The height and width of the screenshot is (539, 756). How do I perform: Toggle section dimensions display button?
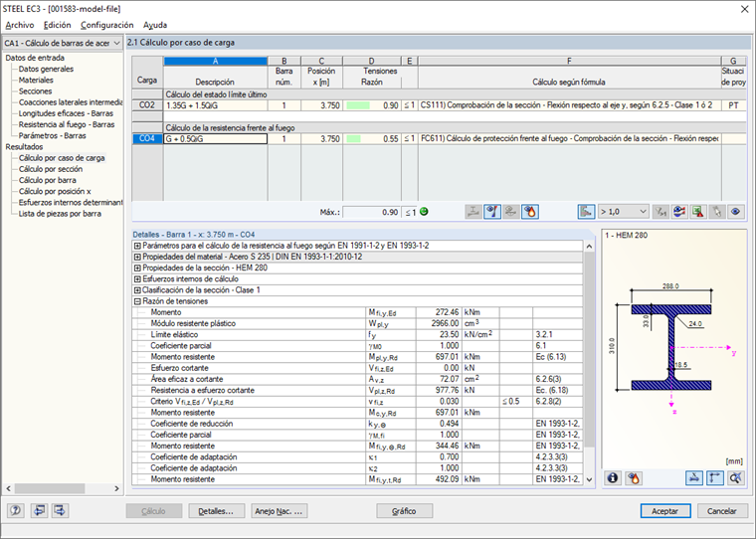(694, 478)
